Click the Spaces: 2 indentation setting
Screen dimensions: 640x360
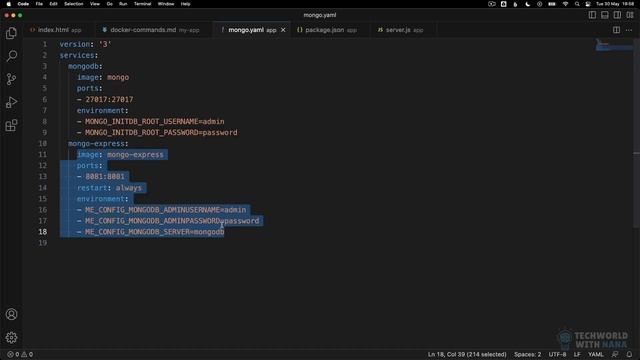tap(527, 354)
